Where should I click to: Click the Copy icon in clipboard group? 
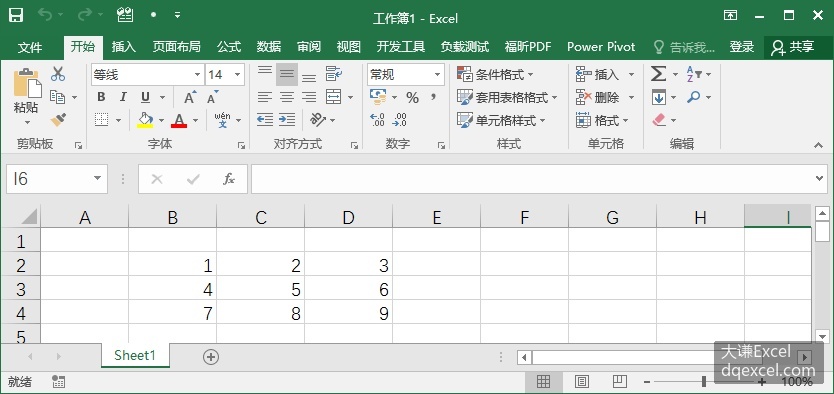57,97
